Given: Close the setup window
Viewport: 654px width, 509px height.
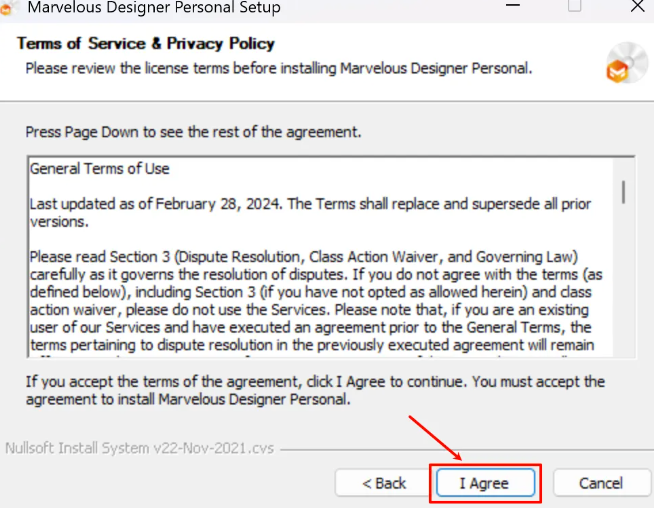Looking at the screenshot, I should click(636, 7).
